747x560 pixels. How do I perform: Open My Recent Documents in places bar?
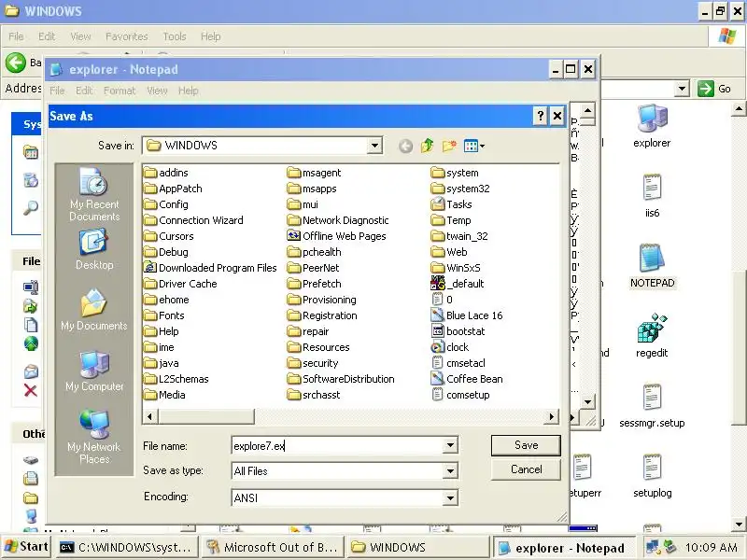pyautogui.click(x=94, y=195)
